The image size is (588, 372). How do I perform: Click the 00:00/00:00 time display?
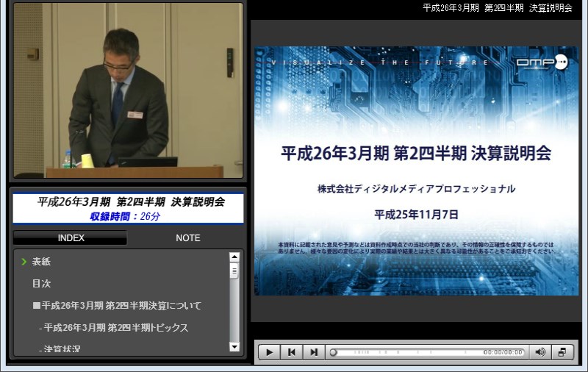(503, 352)
